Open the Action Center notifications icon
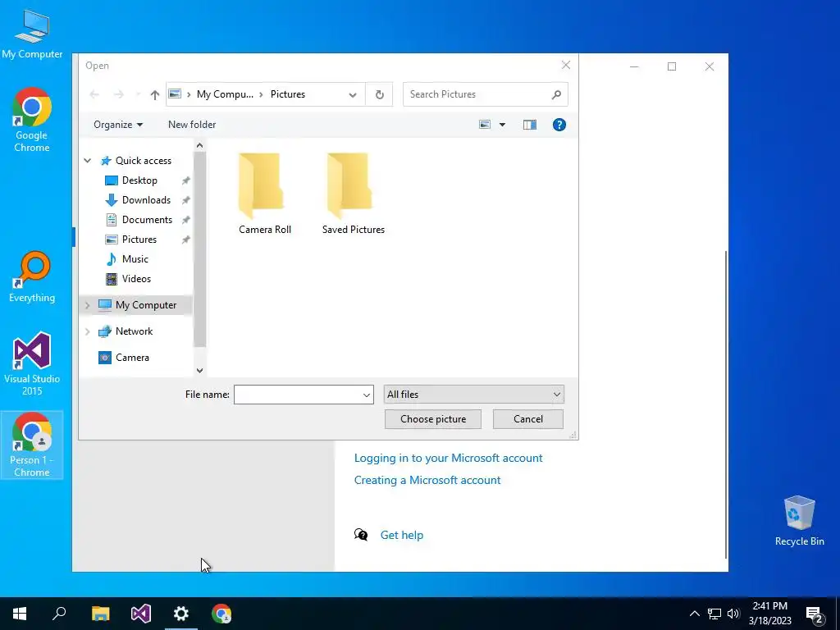The image size is (840, 630). pyautogui.click(x=815, y=614)
